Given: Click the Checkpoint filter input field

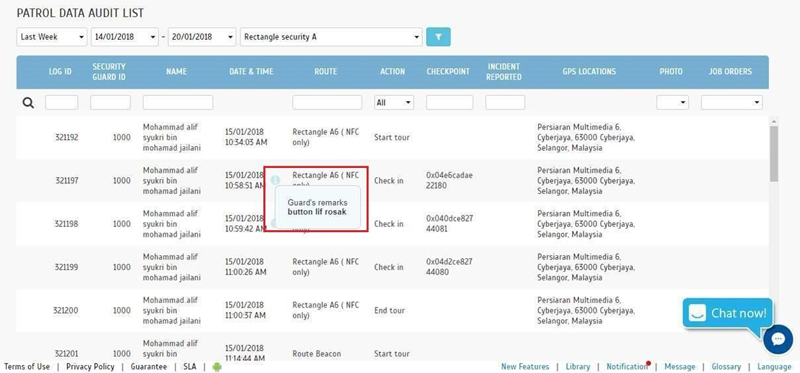Looking at the screenshot, I should tap(449, 103).
